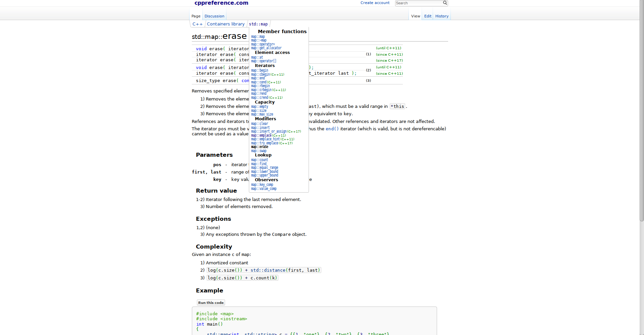This screenshot has height=335, width=644.
Task: Open map::begin menu entry
Action: (260, 70)
